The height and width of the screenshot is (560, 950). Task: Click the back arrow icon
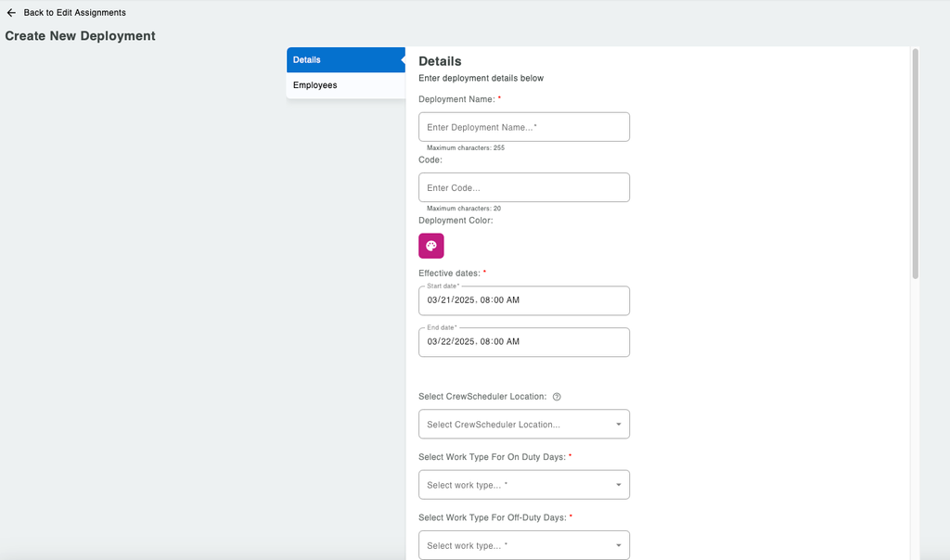[11, 13]
